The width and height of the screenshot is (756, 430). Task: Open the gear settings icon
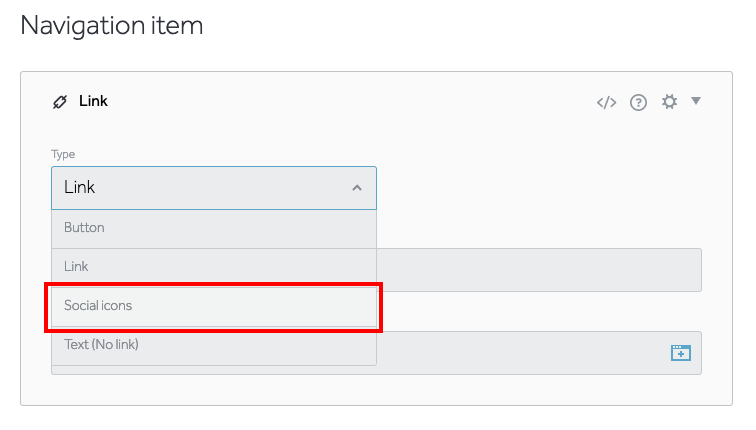point(669,102)
